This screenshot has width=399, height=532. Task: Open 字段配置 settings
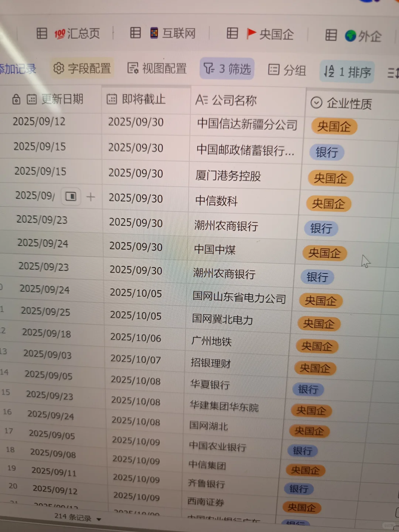[82, 68]
